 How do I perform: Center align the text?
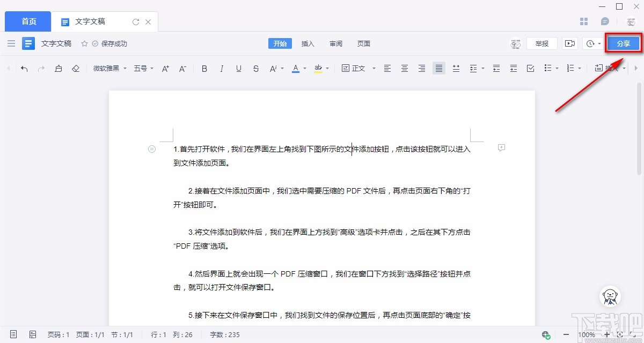point(405,69)
